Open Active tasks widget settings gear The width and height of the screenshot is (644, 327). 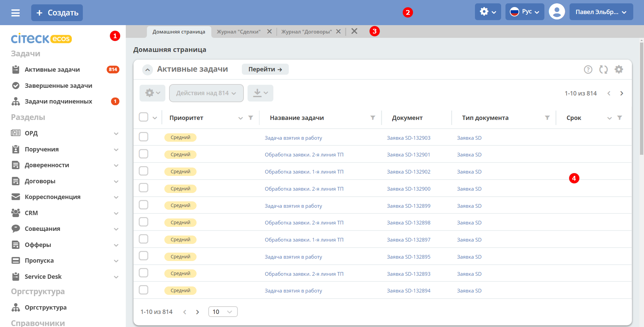(619, 69)
